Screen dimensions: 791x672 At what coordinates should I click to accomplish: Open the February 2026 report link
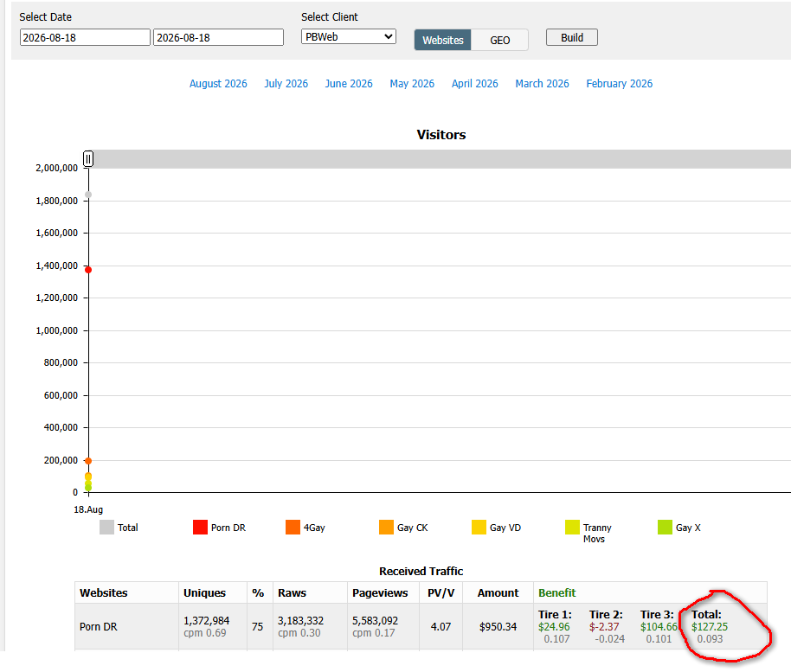pyautogui.click(x=619, y=84)
